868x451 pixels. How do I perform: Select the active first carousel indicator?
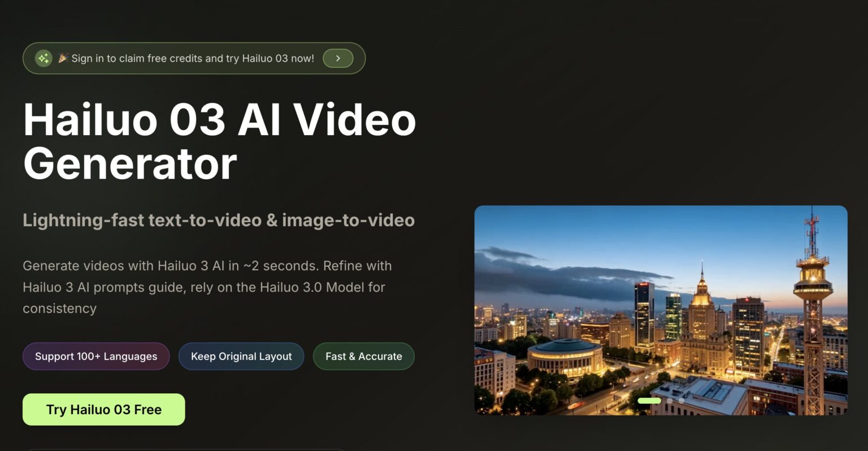pos(649,401)
